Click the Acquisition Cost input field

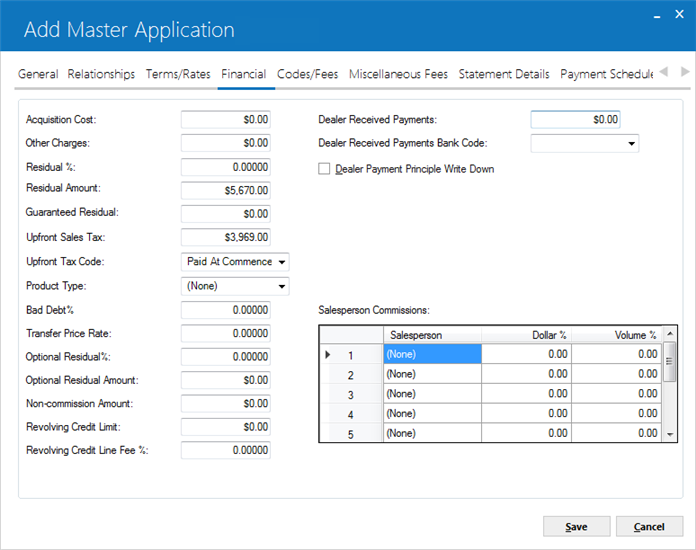point(225,119)
